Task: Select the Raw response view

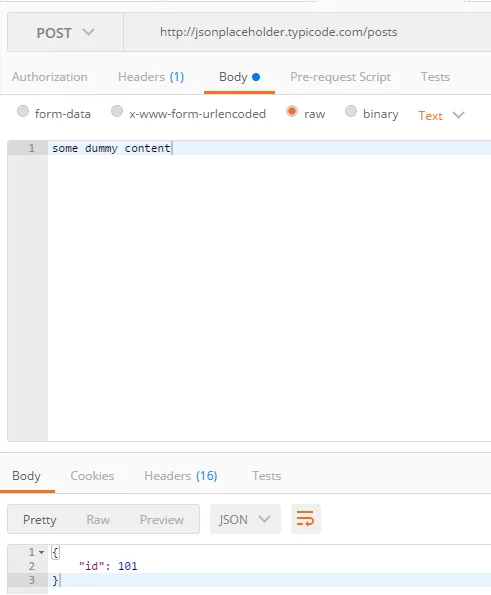Action: (98, 519)
